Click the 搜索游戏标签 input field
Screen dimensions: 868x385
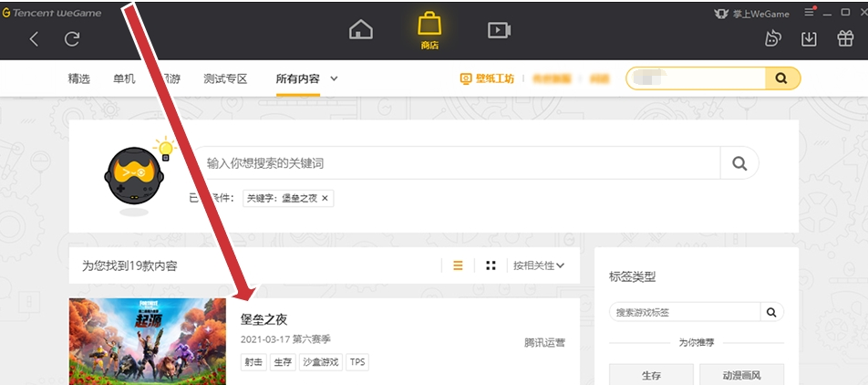(684, 312)
